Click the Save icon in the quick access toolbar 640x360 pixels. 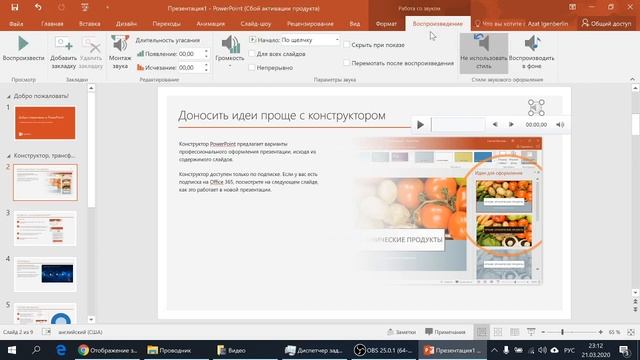pos(15,7)
